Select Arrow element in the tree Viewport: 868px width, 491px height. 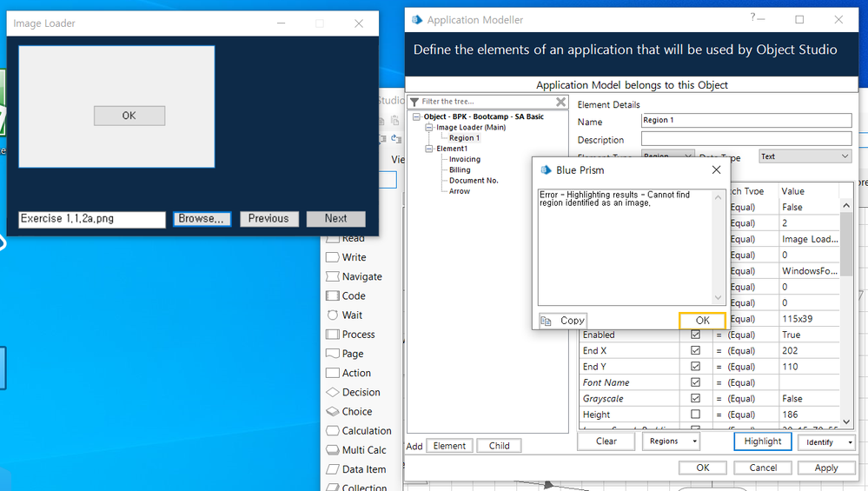click(460, 191)
